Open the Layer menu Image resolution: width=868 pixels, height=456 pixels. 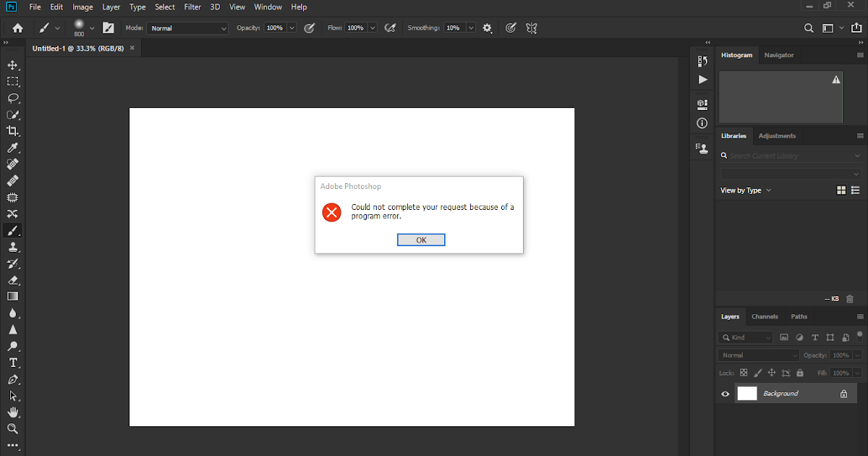(111, 7)
